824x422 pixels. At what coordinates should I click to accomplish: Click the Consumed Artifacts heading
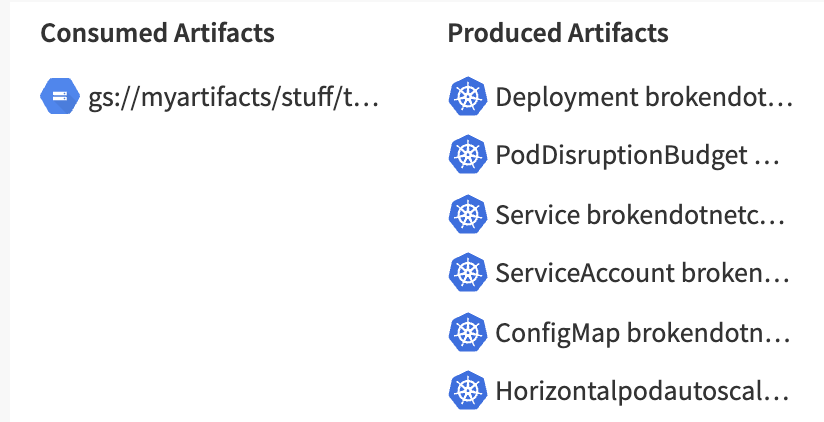pos(157,33)
